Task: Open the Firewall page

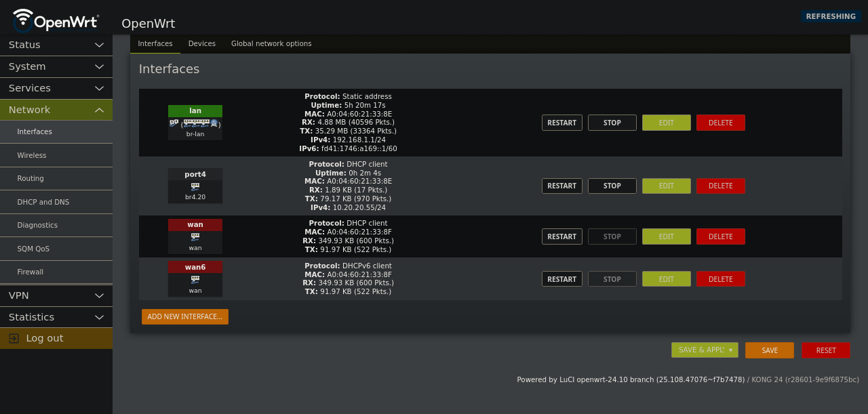Action: tap(56, 272)
